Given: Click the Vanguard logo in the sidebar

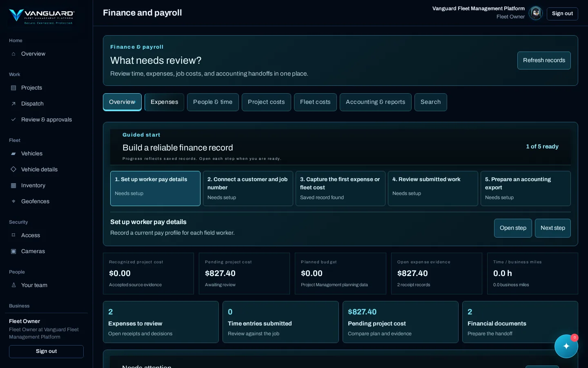Looking at the screenshot, I should point(41,16).
